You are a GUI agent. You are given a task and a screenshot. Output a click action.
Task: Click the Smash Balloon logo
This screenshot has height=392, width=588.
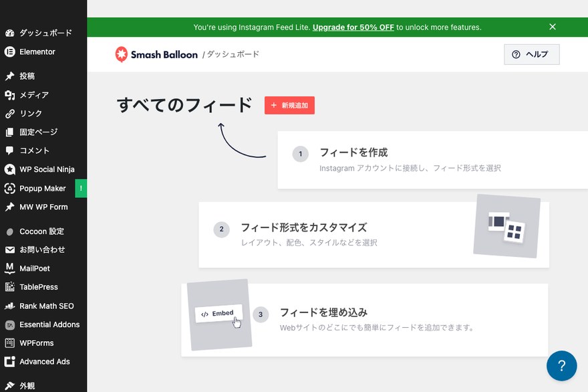[x=156, y=54]
